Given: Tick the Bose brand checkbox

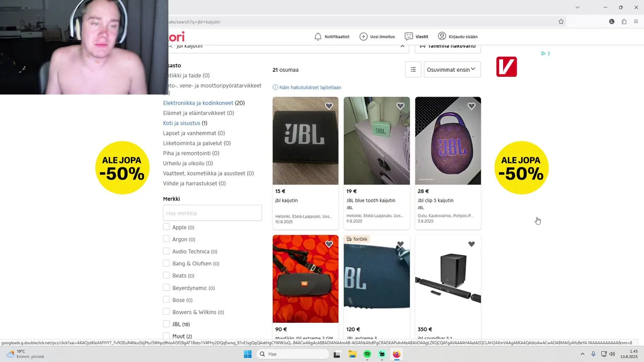Looking at the screenshot, I should 167,300.
